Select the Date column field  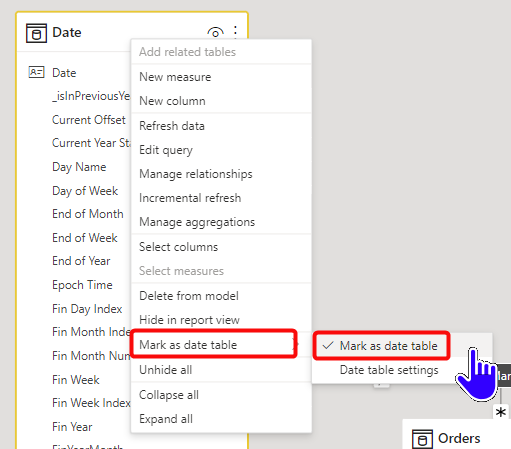(64, 73)
